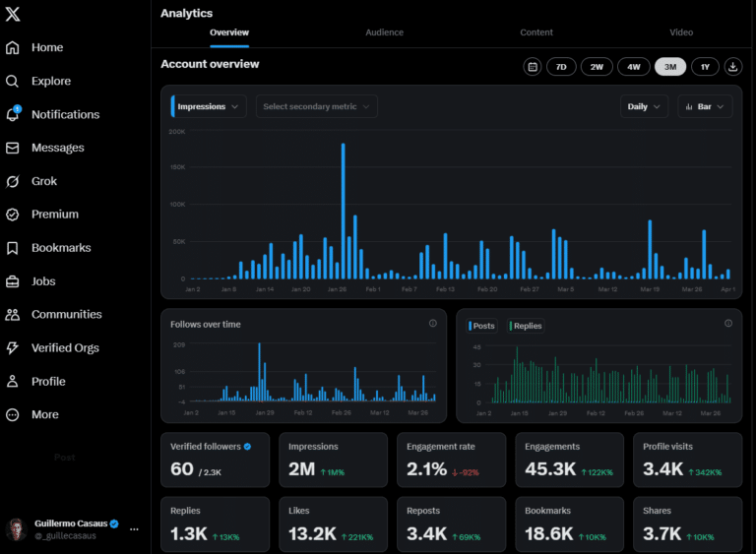The height and width of the screenshot is (554, 756).
Task: Click the X logo
Action: coord(13,14)
